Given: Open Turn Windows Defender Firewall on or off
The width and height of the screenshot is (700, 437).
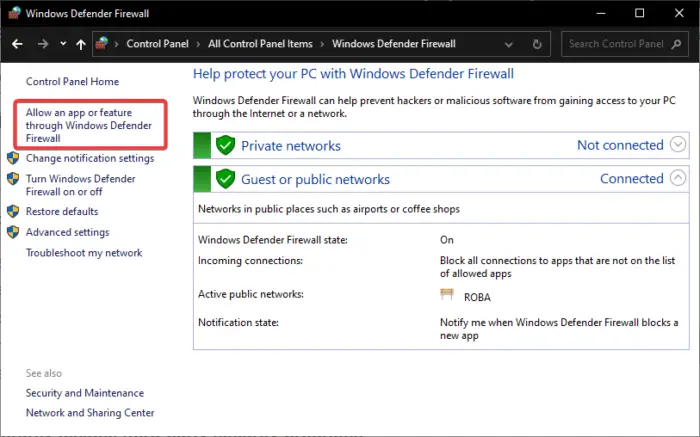Looking at the screenshot, I should pos(80,185).
